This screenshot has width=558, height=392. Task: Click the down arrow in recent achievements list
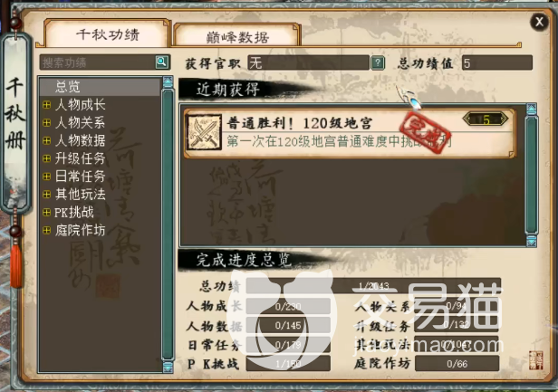point(532,241)
